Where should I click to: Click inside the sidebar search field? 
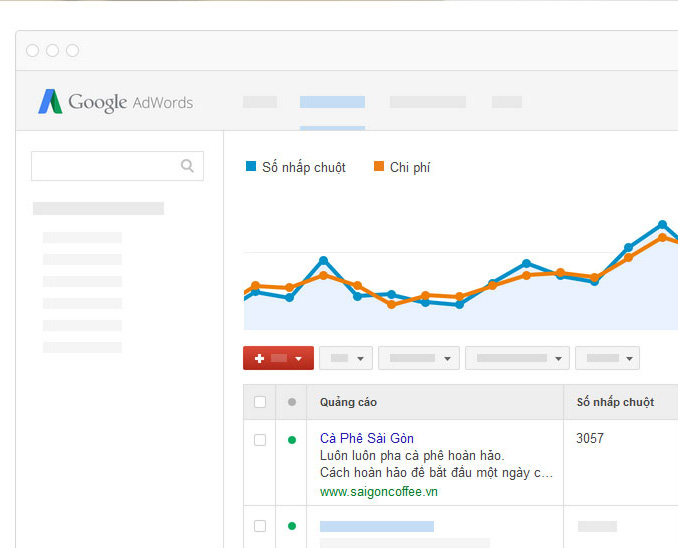click(105, 166)
